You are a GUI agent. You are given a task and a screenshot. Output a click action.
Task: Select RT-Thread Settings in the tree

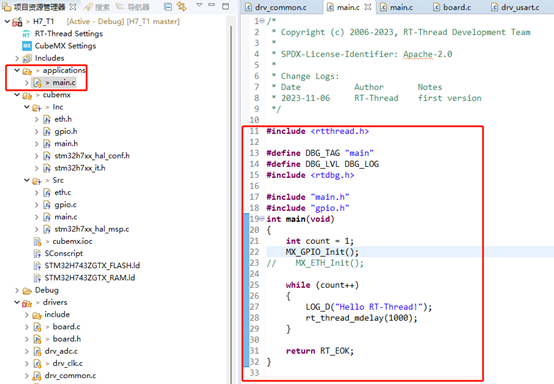[x=69, y=34]
